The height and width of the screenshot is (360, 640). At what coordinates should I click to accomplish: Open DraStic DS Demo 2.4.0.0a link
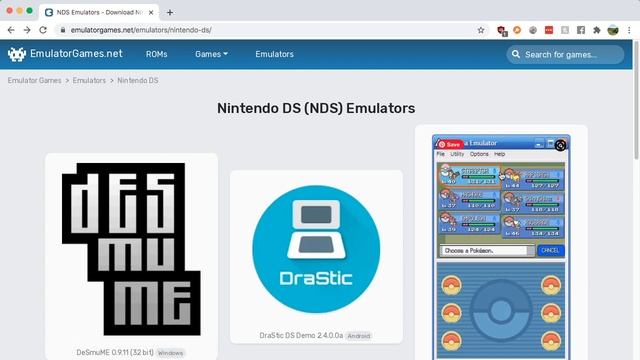301,336
